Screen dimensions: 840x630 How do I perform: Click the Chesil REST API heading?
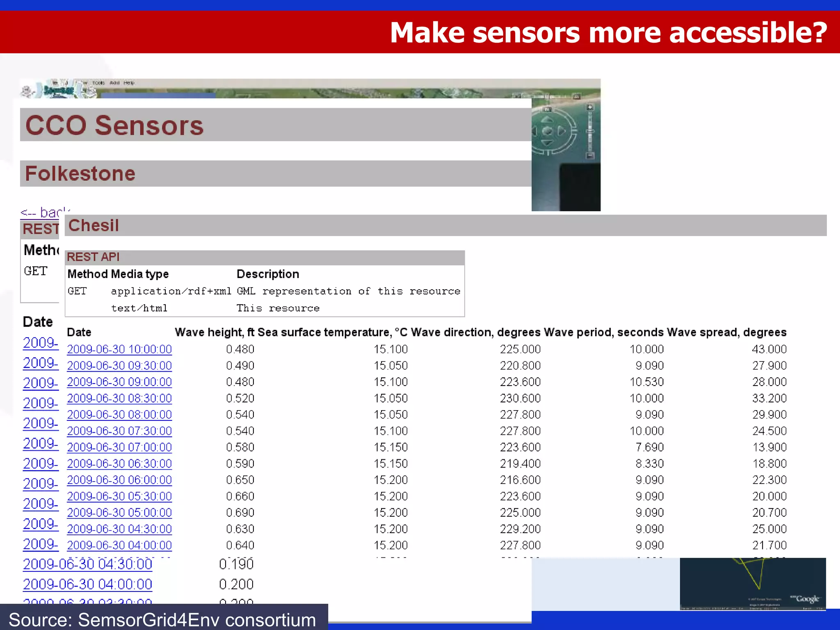click(93, 257)
